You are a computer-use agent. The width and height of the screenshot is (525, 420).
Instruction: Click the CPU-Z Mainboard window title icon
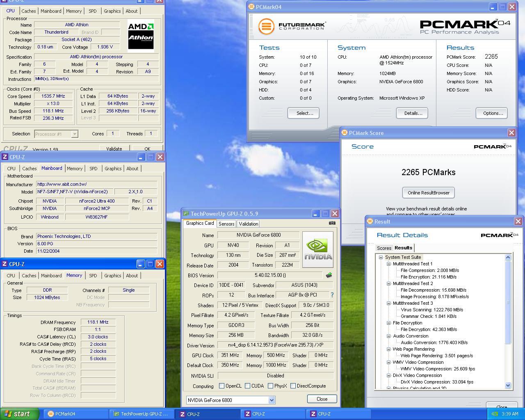(x=5, y=157)
